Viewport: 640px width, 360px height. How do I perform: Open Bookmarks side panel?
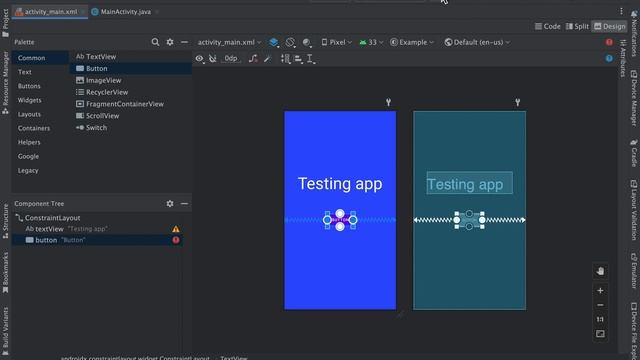[x=5, y=272]
